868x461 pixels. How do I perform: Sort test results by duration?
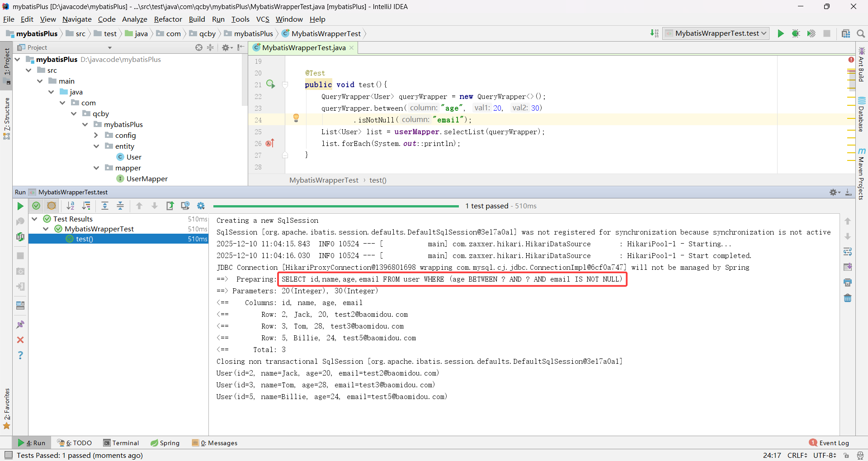tap(86, 206)
